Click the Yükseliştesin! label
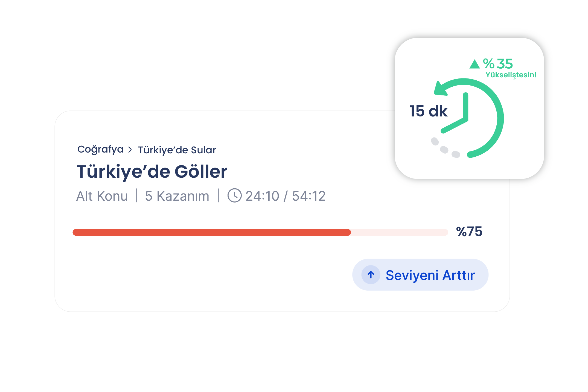This screenshot has height=392, width=588. click(x=511, y=75)
